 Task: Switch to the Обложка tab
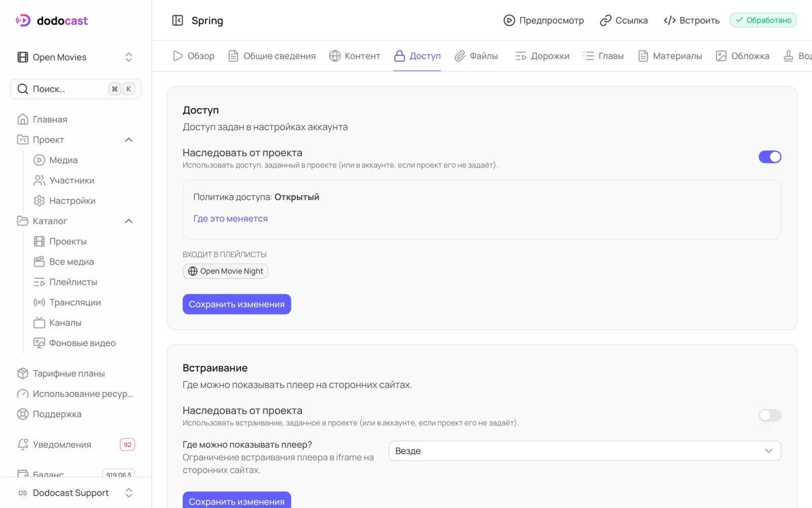[742, 56]
